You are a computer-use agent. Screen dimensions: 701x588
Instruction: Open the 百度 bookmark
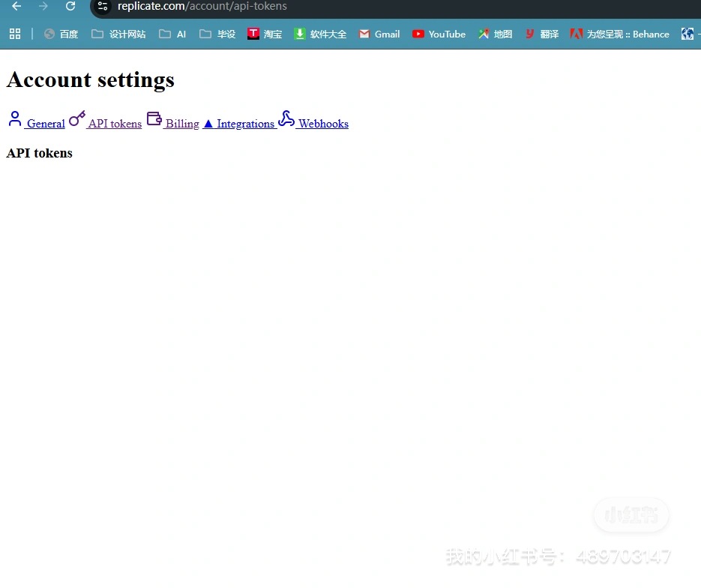(61, 34)
